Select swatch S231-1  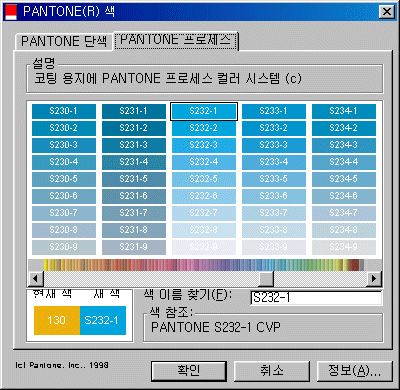tap(134, 111)
